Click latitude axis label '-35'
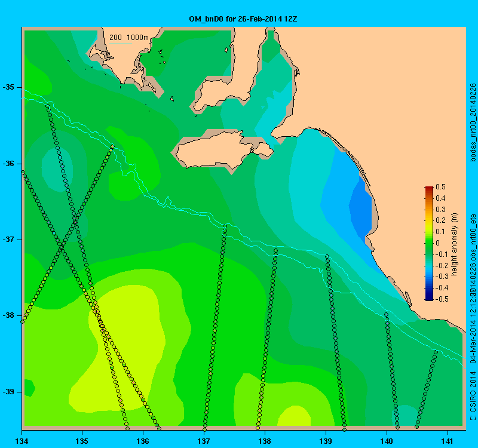Viewport: 478px width, 448px height. tap(8, 87)
